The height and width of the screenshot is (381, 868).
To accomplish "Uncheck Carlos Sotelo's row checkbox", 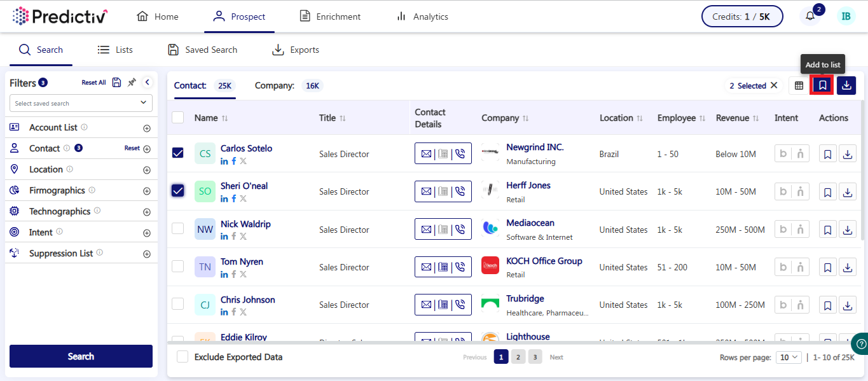I will (x=178, y=153).
